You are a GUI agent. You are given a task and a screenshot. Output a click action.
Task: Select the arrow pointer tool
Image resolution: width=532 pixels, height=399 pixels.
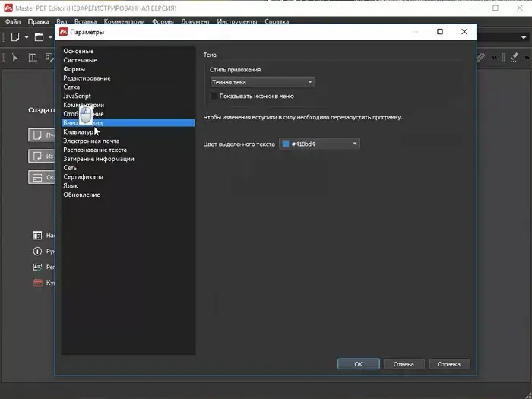(x=15, y=57)
